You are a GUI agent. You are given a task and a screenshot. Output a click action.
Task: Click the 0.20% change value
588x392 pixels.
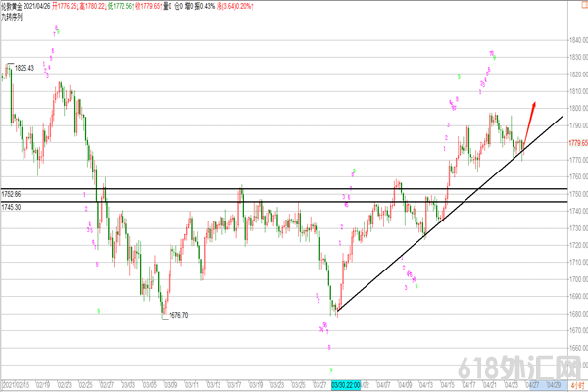click(x=243, y=7)
